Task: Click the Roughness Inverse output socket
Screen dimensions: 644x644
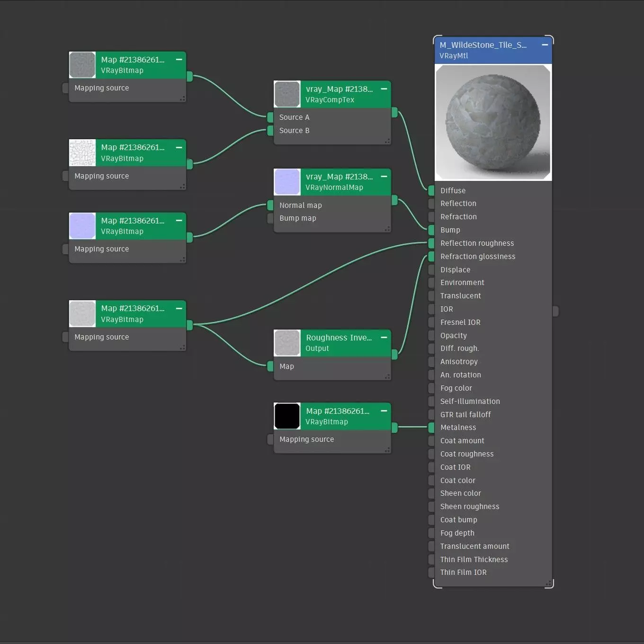Action: pyautogui.click(x=394, y=355)
